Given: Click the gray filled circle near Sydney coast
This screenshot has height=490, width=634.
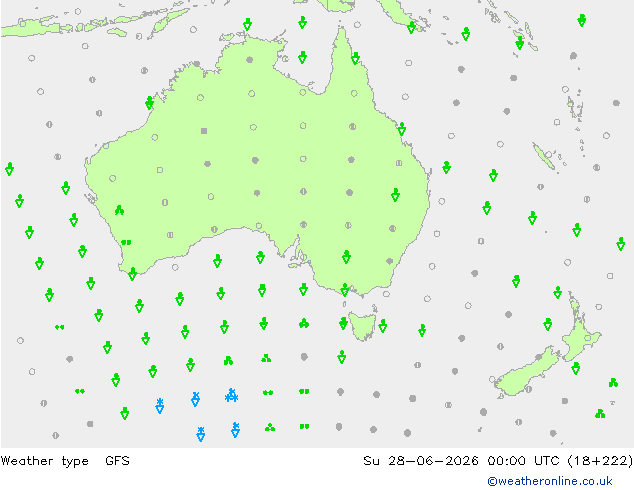Looking at the screenshot, I should 389,261.
